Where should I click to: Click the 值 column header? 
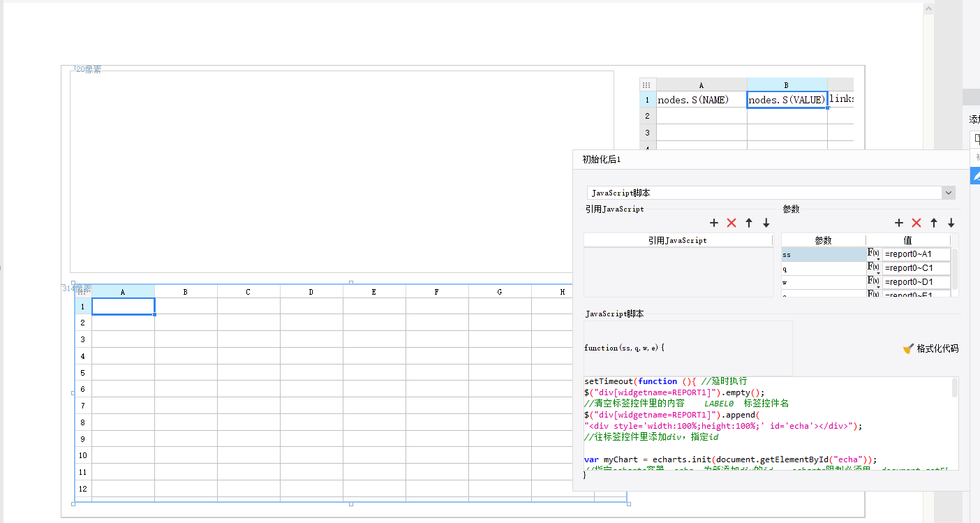[907, 240]
